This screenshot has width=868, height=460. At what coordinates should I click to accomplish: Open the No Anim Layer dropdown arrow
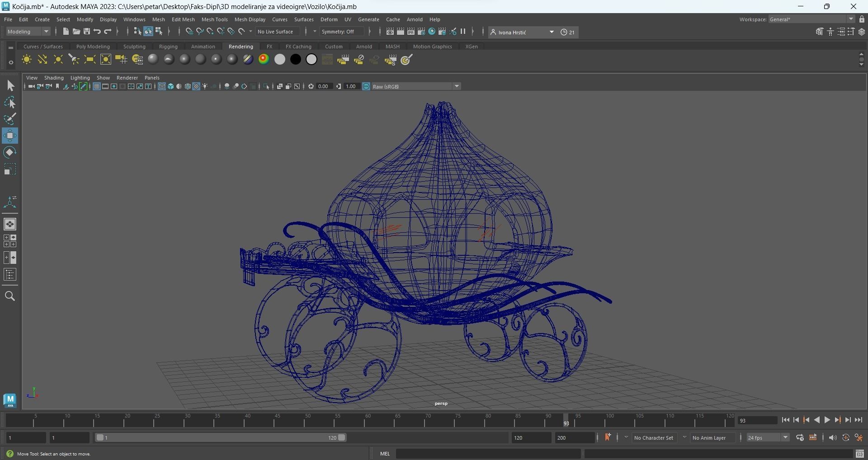[x=684, y=437]
